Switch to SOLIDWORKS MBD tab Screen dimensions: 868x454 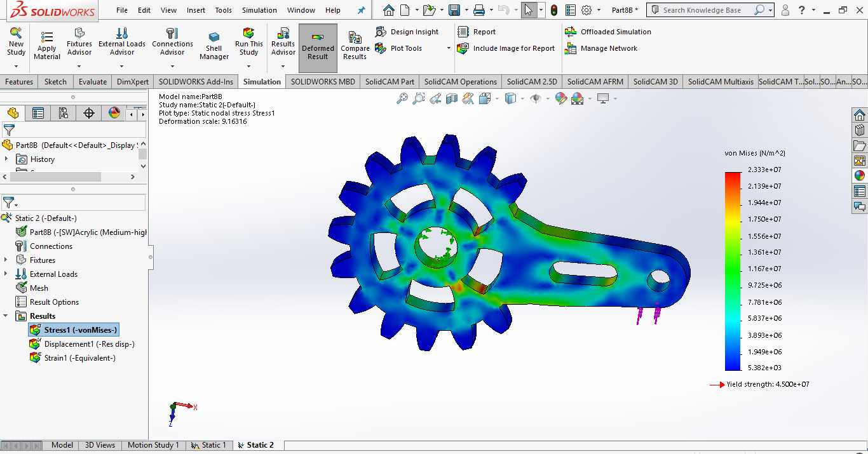(x=323, y=81)
